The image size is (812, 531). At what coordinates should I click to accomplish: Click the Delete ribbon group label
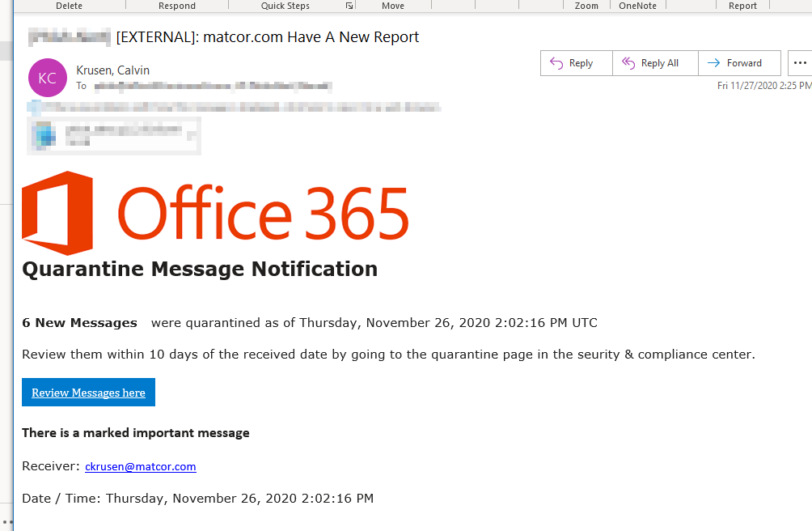pyautogui.click(x=69, y=6)
